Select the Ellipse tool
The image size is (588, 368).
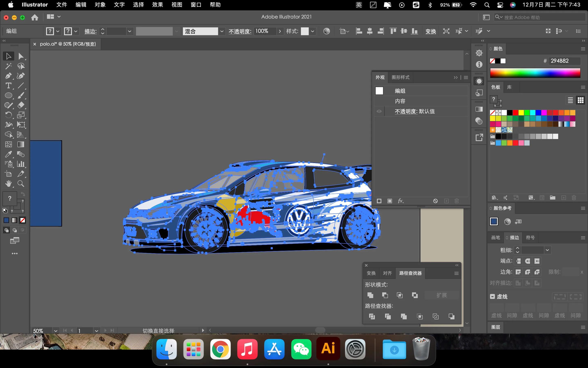(x=9, y=95)
